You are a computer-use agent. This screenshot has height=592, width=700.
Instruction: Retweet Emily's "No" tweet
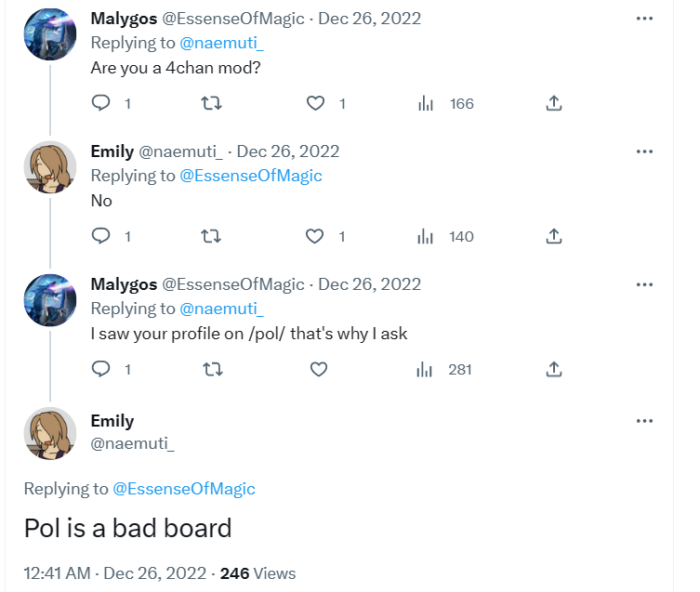[x=210, y=237]
